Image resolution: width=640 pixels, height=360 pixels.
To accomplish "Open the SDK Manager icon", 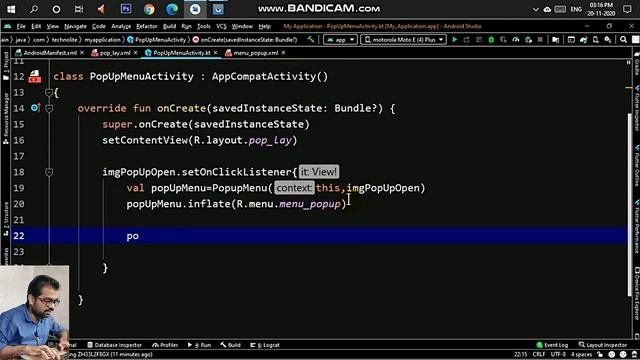I will [608, 40].
